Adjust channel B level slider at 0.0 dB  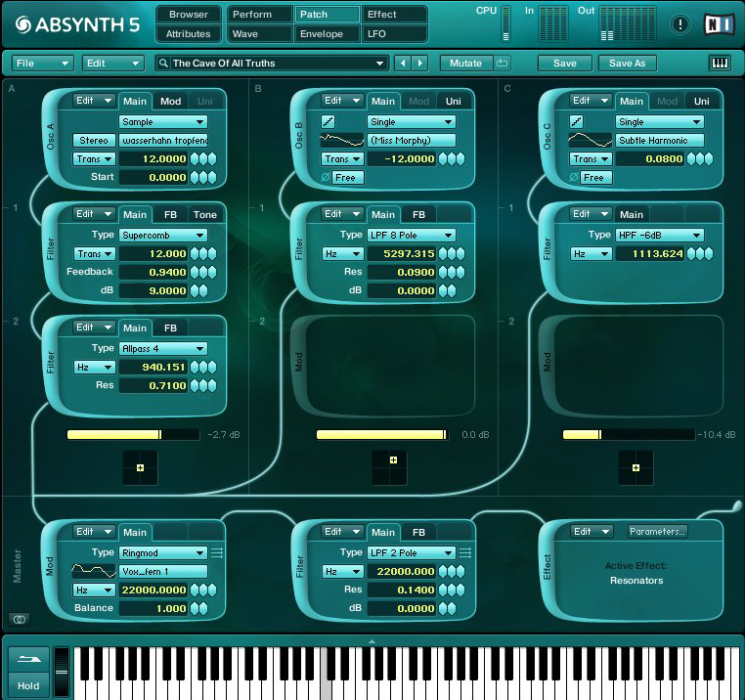click(382, 434)
